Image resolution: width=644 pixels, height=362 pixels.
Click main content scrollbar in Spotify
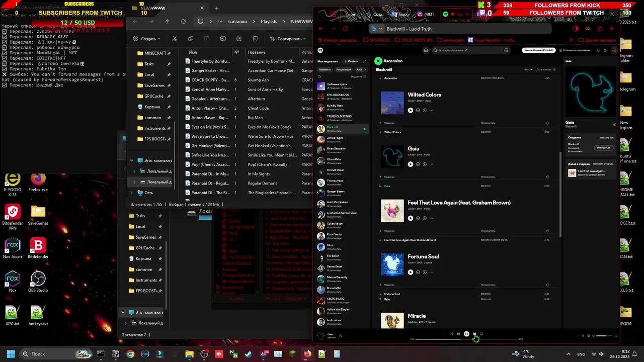pos(561,194)
